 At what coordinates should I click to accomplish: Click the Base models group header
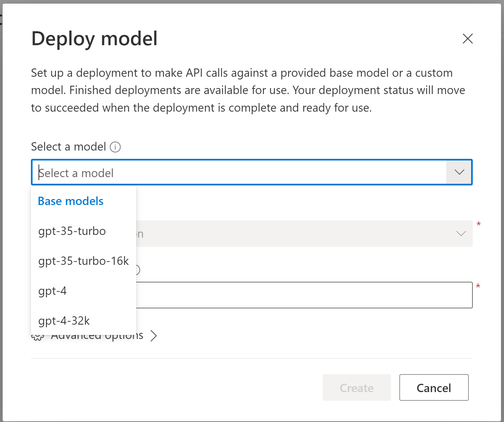point(71,201)
